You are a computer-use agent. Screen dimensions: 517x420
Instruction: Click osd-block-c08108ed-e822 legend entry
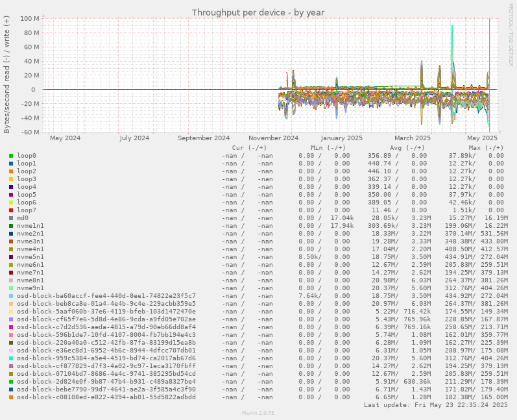pyautogui.click(x=106, y=397)
